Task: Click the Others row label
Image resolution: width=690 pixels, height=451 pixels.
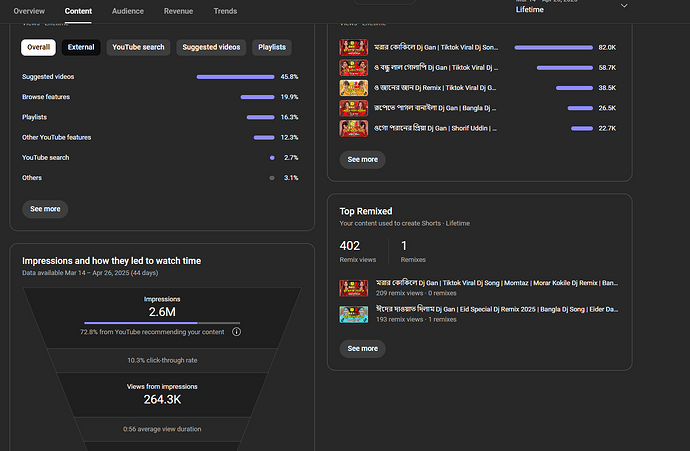Action: point(32,178)
